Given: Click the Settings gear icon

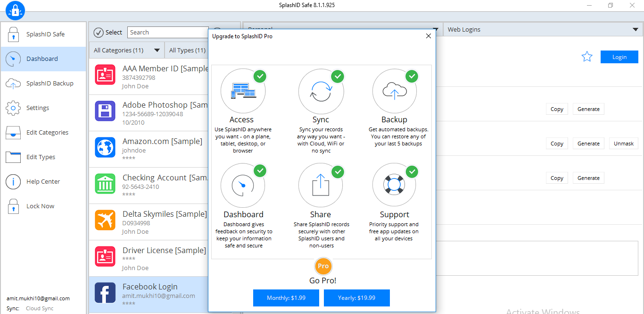Looking at the screenshot, I should click(13, 108).
